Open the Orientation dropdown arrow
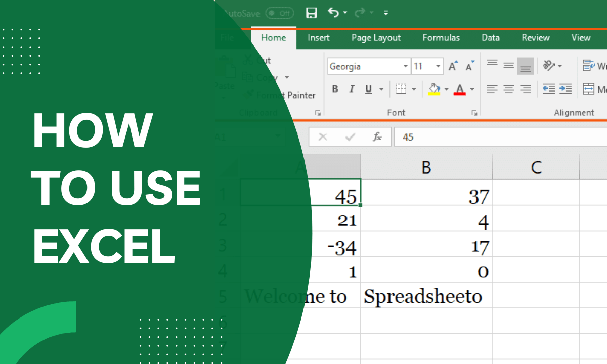 coord(560,66)
